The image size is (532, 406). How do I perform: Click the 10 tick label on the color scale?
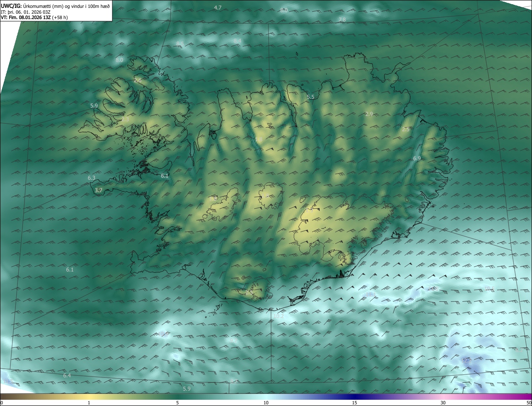(266, 403)
